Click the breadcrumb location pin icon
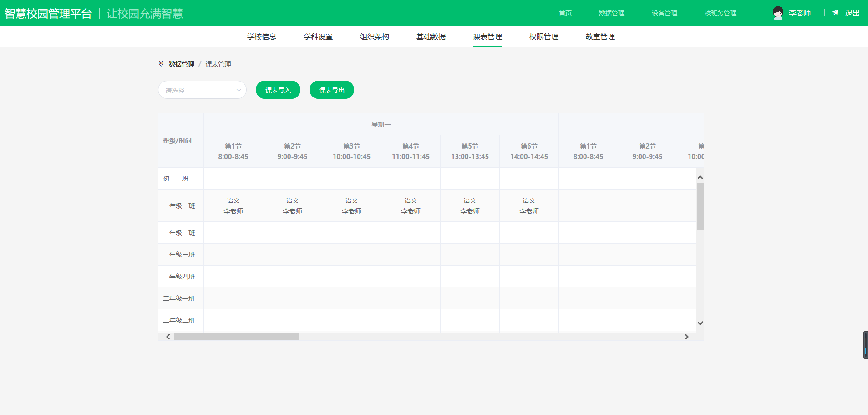The width and height of the screenshot is (868, 415). [161, 64]
